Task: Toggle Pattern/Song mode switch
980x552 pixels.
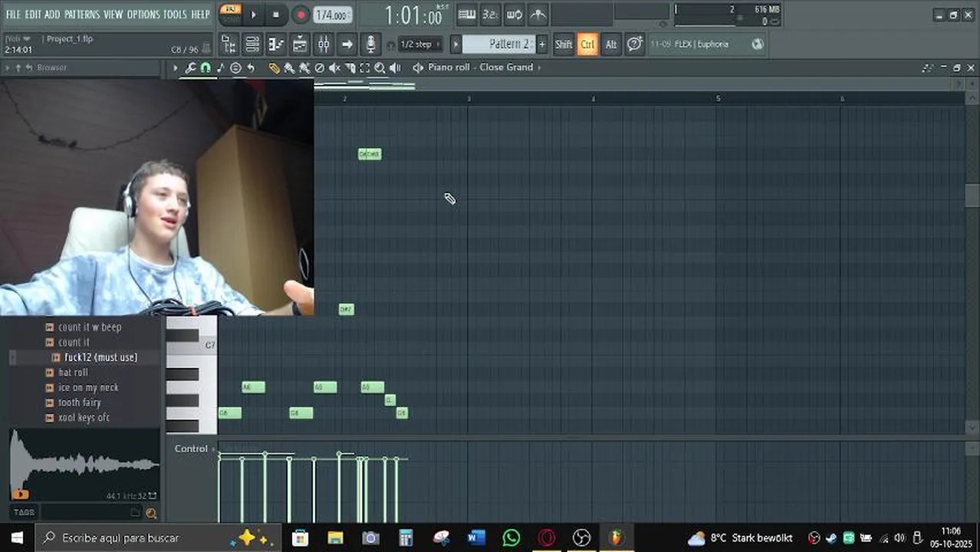Action: click(x=230, y=13)
